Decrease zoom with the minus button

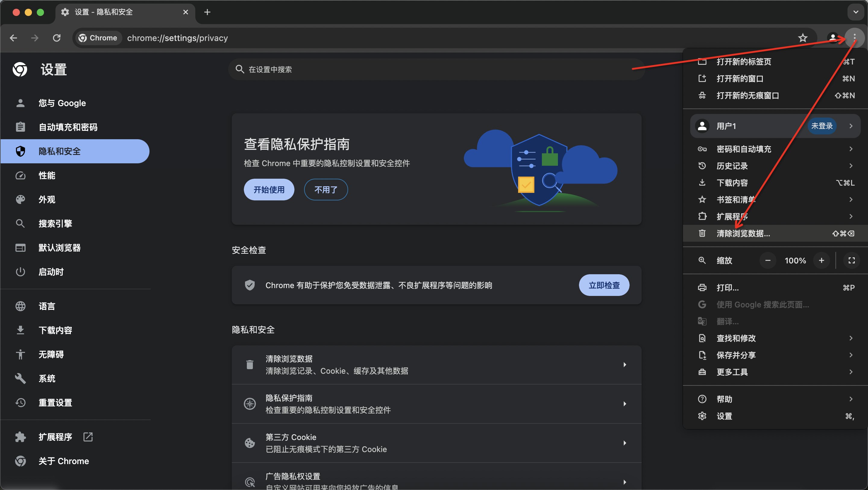click(x=768, y=260)
